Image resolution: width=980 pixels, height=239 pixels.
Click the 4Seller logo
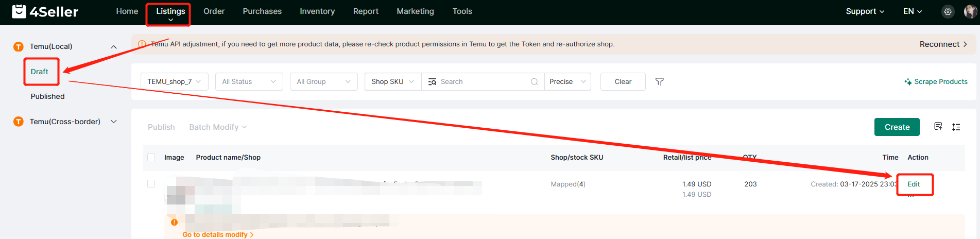click(x=45, y=11)
